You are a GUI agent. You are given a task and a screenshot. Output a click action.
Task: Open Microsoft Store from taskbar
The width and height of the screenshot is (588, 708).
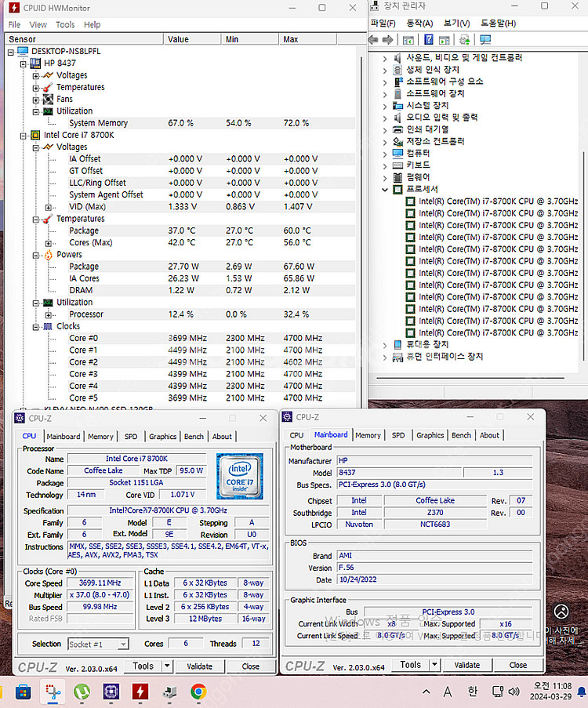23,692
